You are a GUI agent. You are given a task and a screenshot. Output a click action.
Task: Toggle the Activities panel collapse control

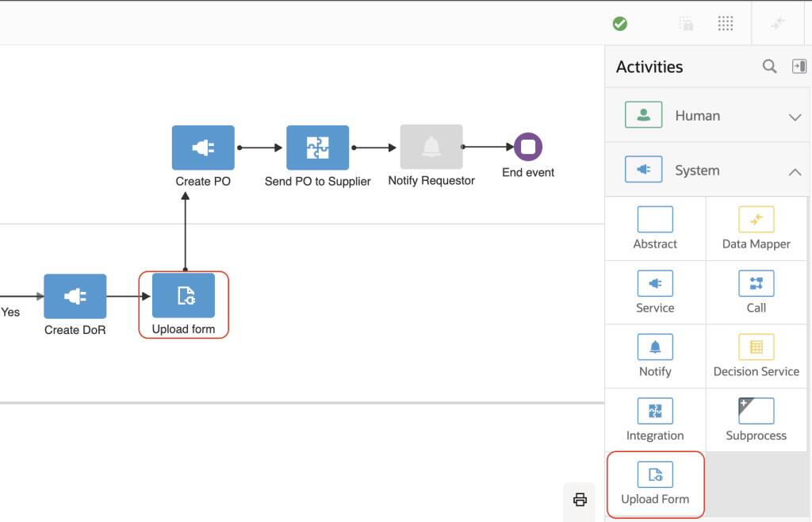tap(800, 67)
